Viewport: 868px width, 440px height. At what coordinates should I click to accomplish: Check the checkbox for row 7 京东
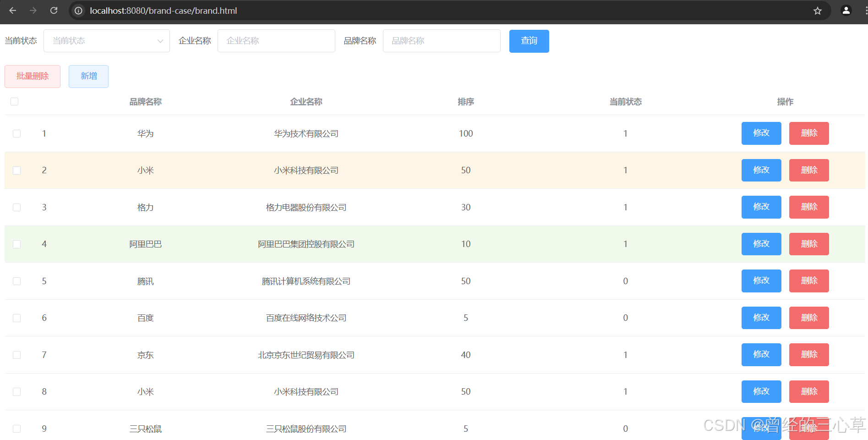pyautogui.click(x=17, y=355)
